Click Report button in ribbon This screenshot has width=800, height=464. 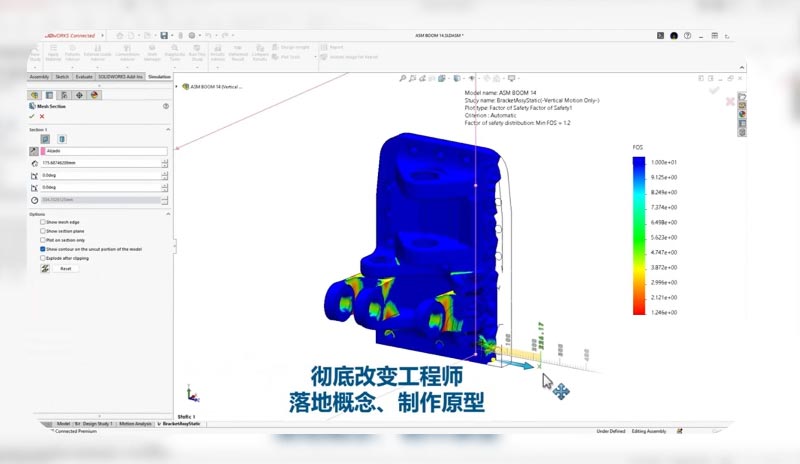click(x=333, y=47)
